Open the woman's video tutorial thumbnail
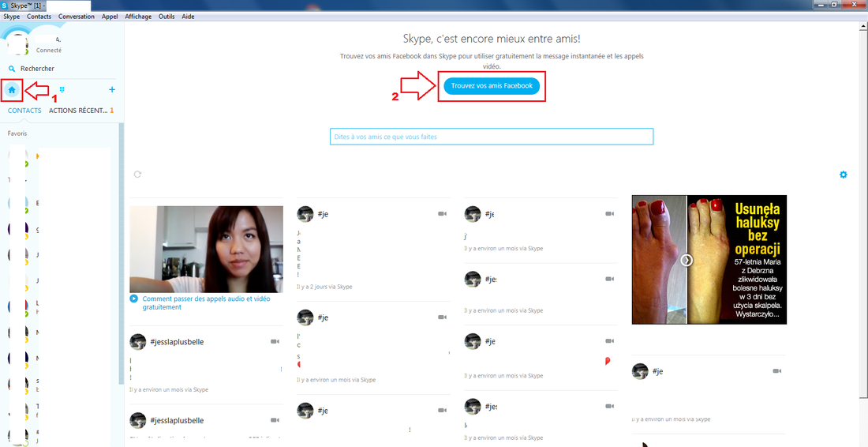The width and height of the screenshot is (868, 447). click(x=206, y=250)
